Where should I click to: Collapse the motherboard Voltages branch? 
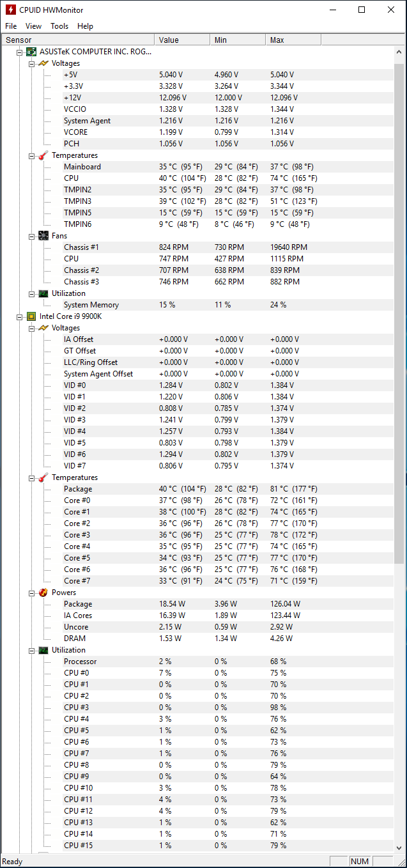(x=32, y=63)
